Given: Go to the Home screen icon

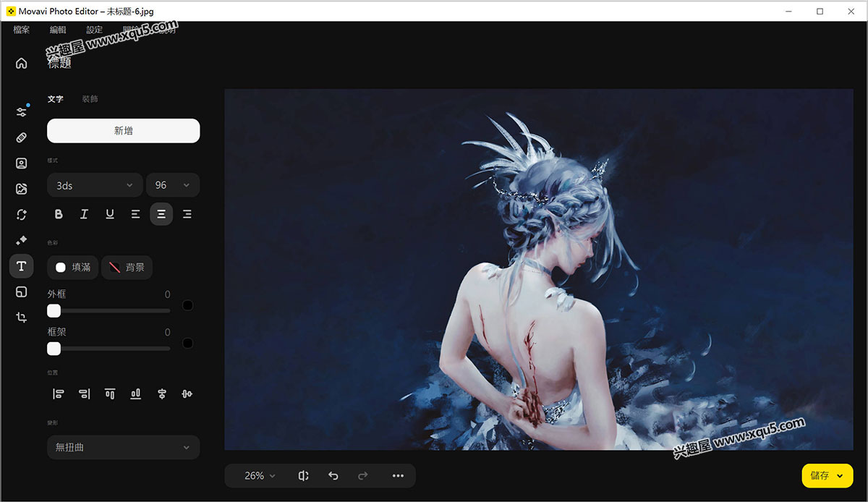Looking at the screenshot, I should click(x=21, y=63).
